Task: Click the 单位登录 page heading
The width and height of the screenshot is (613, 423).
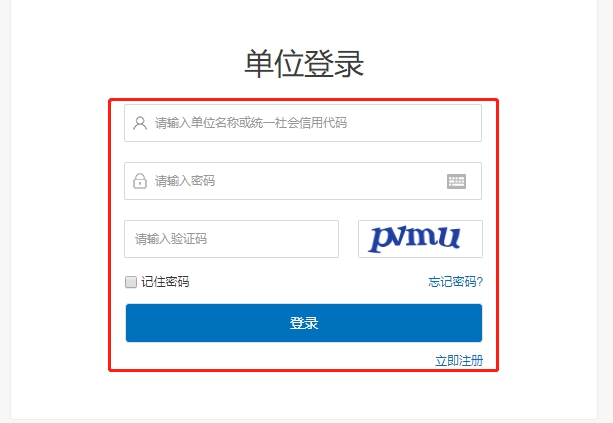Action: (304, 64)
